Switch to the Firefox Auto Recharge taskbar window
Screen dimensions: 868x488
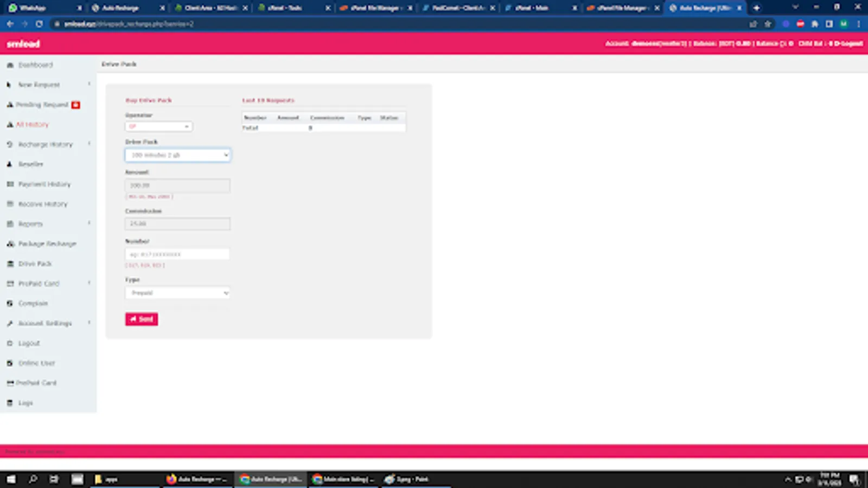(x=198, y=479)
